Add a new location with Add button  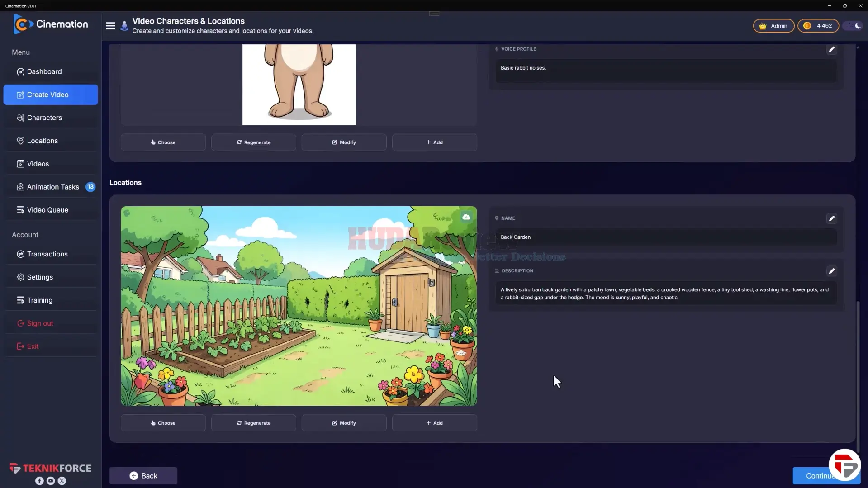434,423
